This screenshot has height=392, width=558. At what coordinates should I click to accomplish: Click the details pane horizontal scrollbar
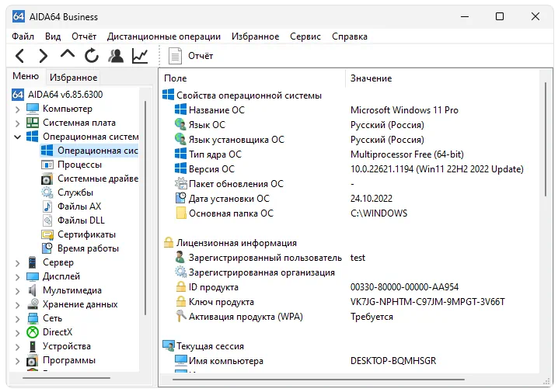[x=319, y=380]
